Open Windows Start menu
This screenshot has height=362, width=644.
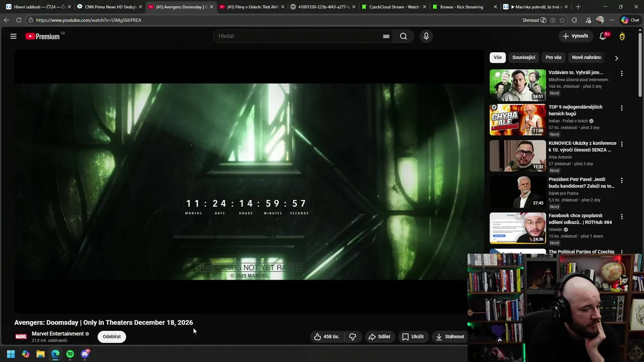click(11, 354)
